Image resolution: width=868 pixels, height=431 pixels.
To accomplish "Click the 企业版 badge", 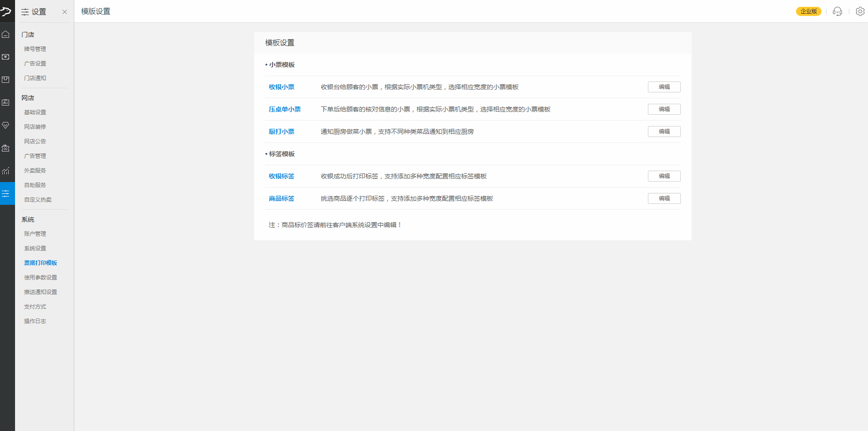I will tap(808, 11).
